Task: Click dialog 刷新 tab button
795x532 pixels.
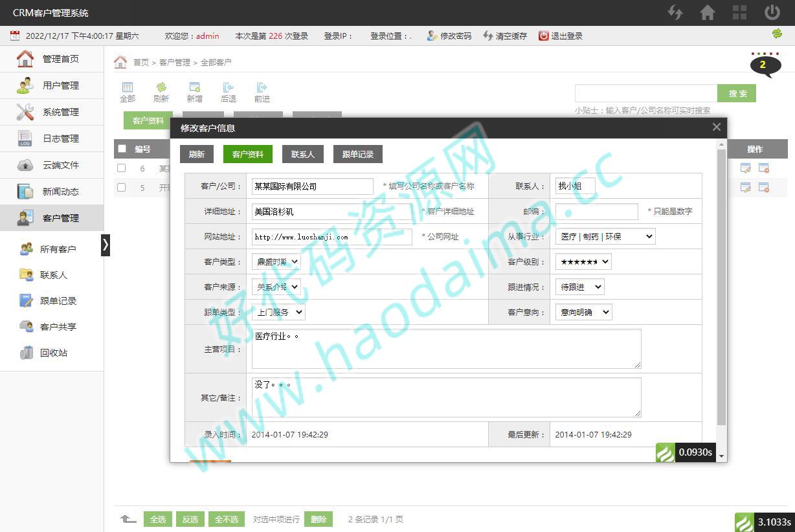Action: tap(197, 154)
